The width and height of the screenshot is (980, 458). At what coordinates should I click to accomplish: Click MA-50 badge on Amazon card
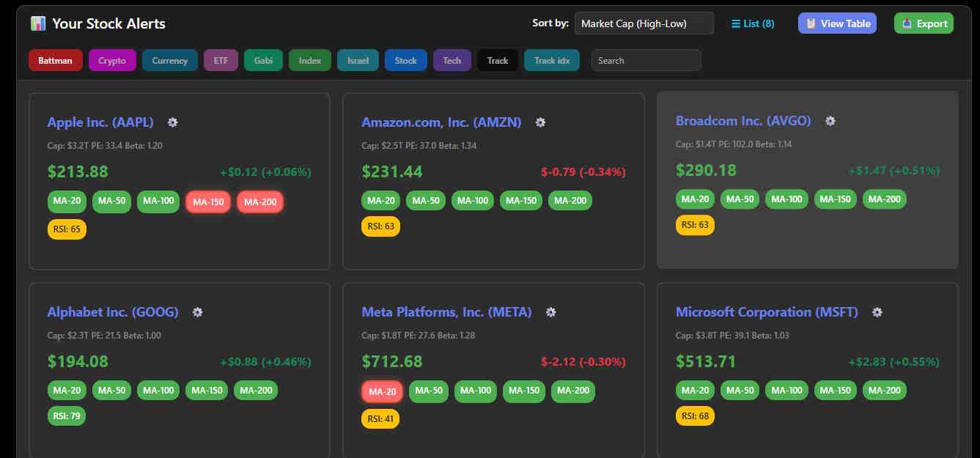pyautogui.click(x=426, y=201)
